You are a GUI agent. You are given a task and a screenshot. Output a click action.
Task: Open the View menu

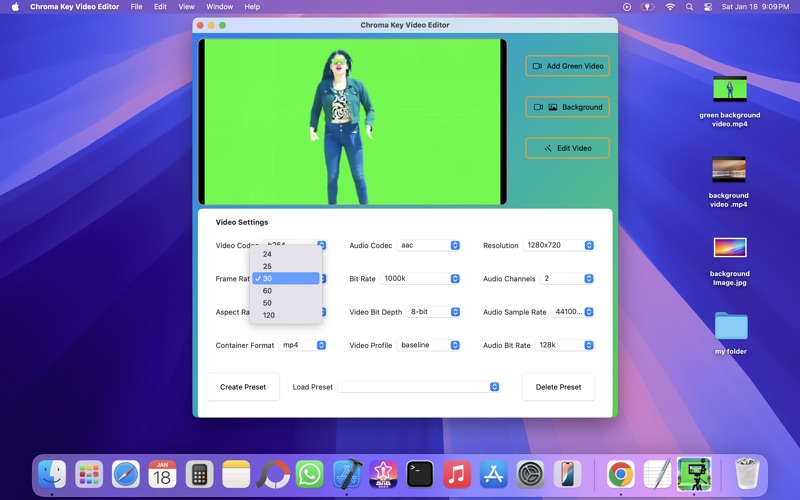[186, 7]
